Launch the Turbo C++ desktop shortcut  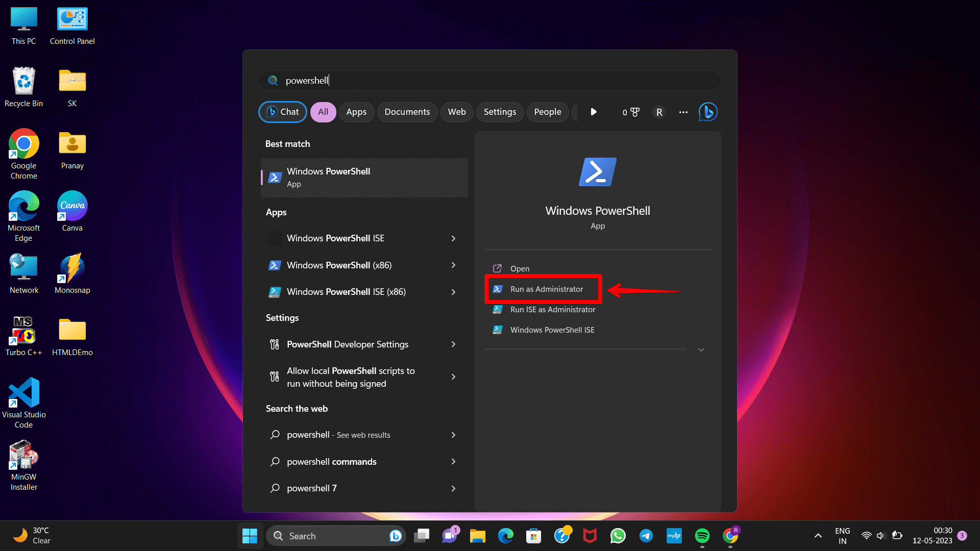pos(23,337)
